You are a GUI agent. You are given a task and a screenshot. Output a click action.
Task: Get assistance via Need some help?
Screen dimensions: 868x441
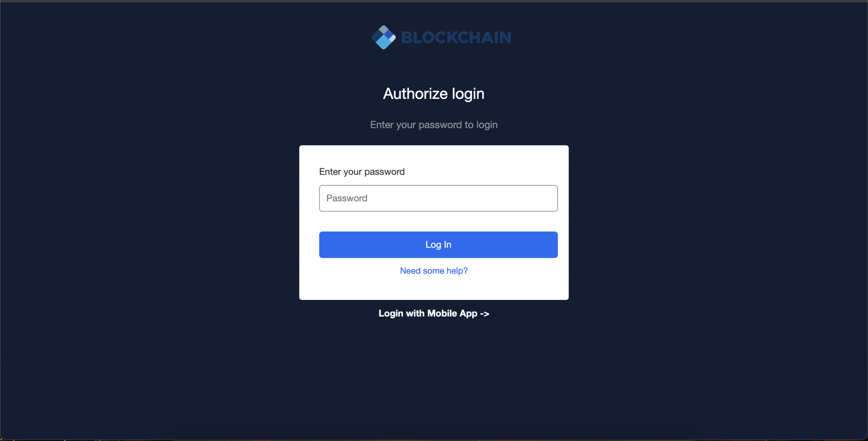(434, 271)
